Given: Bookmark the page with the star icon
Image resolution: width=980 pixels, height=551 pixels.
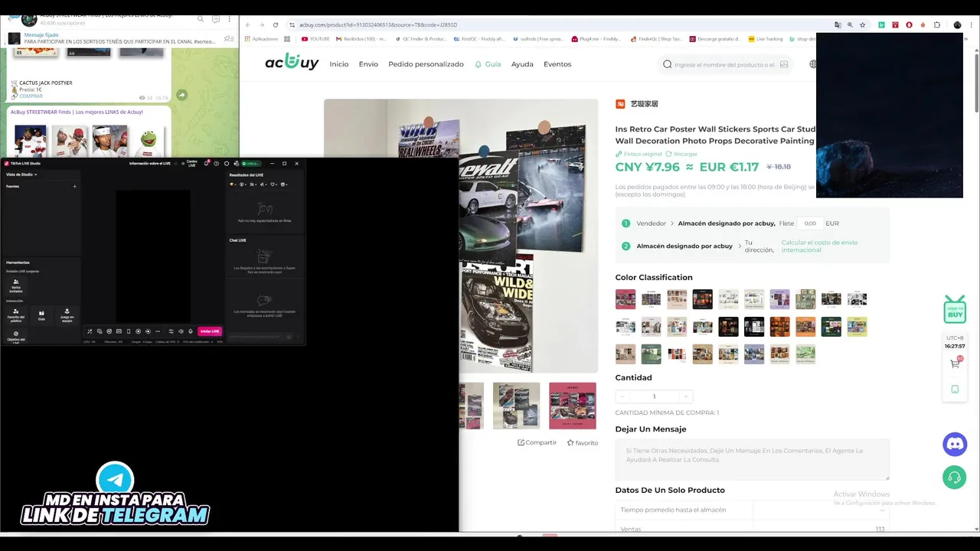Looking at the screenshot, I should coord(862,24).
